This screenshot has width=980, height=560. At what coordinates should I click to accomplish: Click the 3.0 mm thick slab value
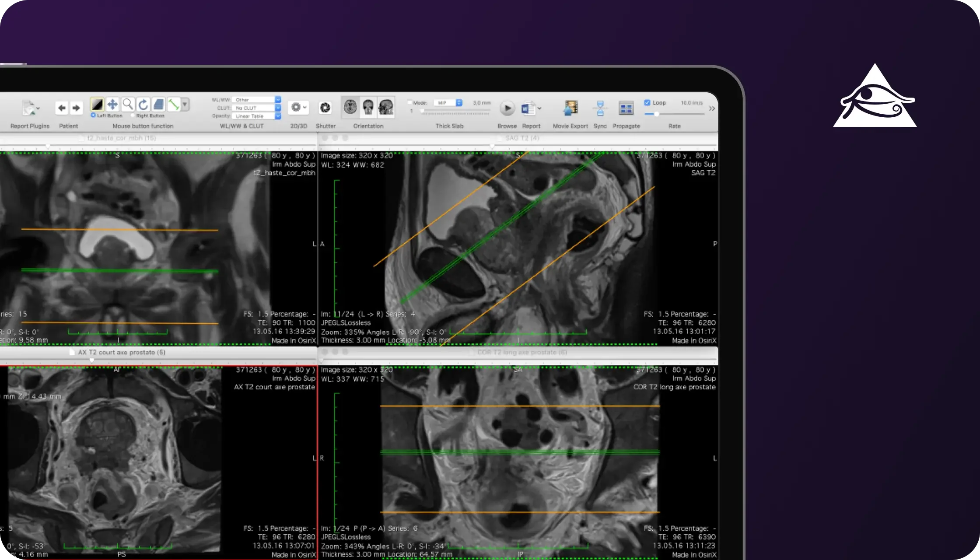(482, 103)
